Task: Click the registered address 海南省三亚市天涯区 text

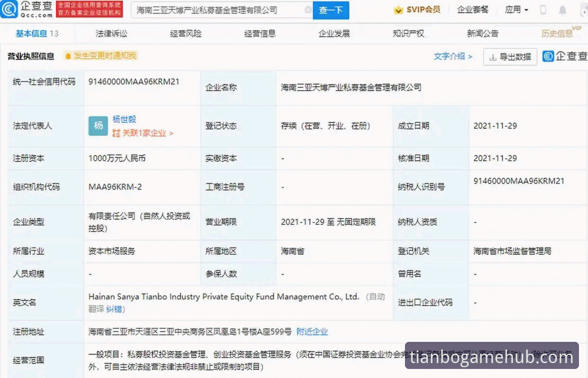Action: click(190, 332)
